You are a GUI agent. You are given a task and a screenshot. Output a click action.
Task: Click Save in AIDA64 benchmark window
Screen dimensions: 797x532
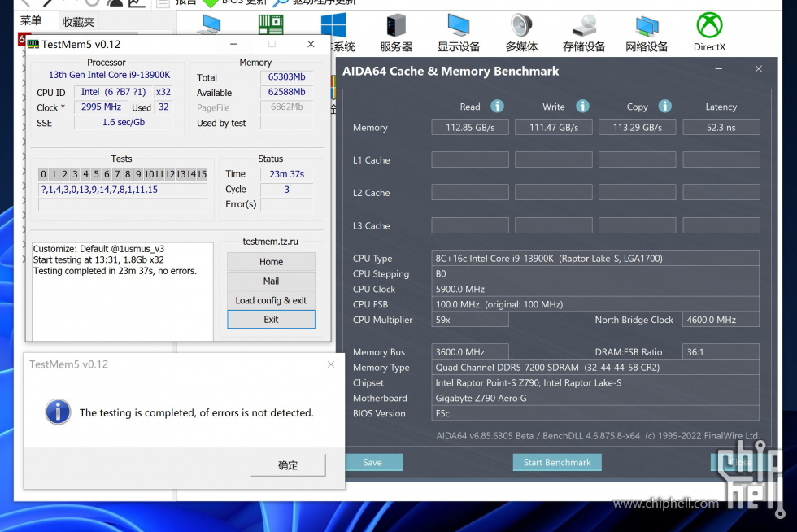coord(373,462)
